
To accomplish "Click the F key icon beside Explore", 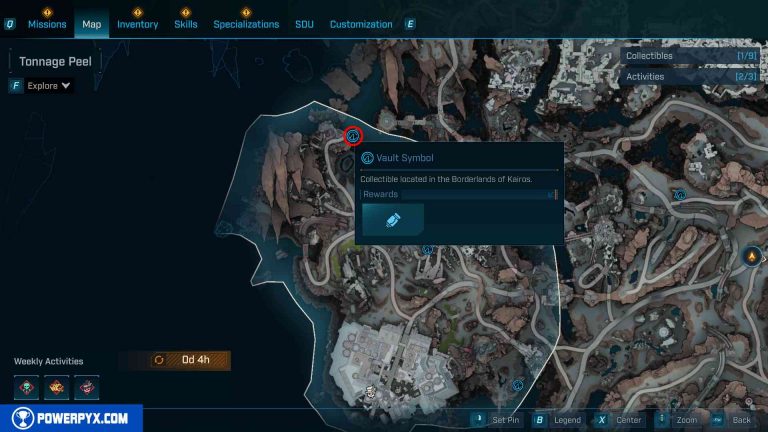I will (x=16, y=86).
